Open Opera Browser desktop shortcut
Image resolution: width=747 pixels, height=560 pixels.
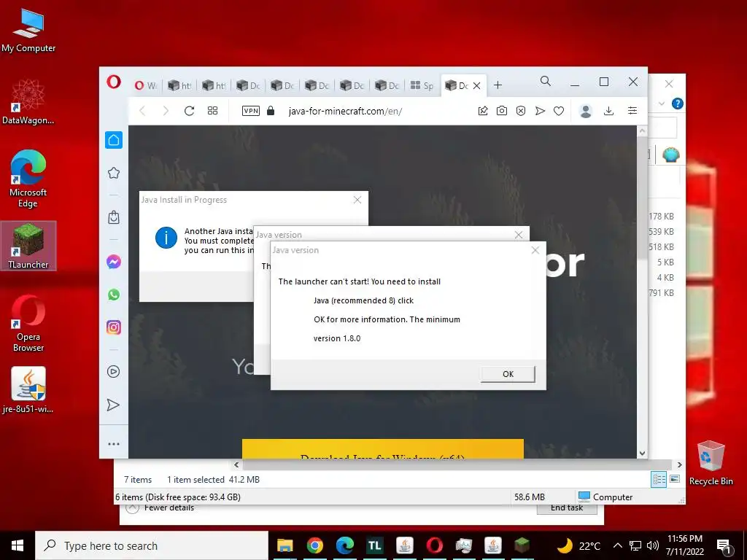click(x=28, y=324)
